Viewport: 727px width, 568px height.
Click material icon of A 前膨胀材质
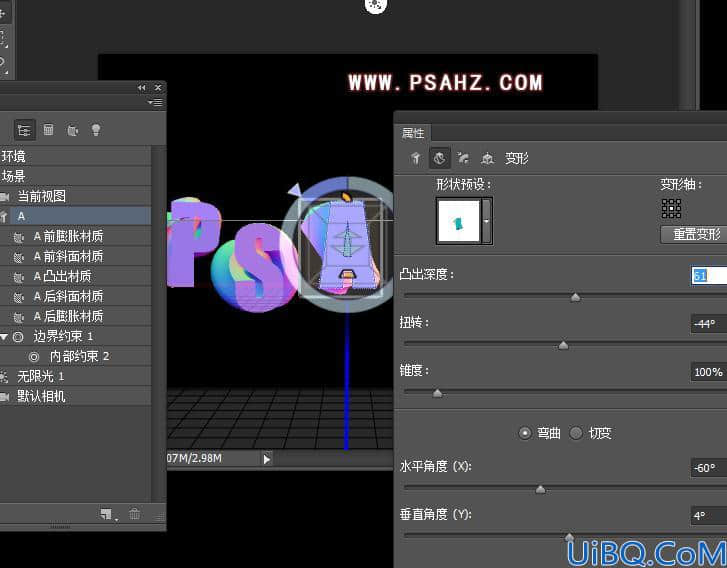click(19, 237)
